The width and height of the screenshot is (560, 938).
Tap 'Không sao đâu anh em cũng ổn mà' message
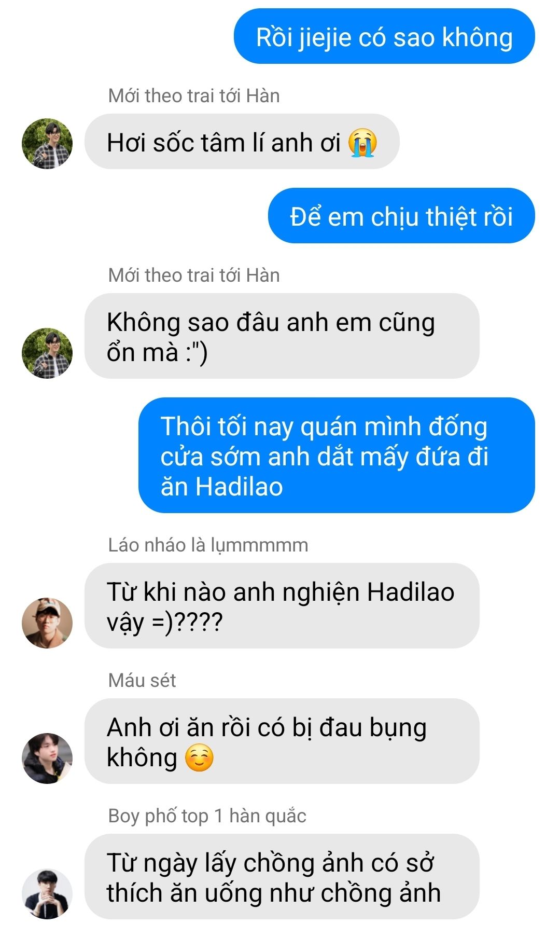pyautogui.click(x=282, y=336)
